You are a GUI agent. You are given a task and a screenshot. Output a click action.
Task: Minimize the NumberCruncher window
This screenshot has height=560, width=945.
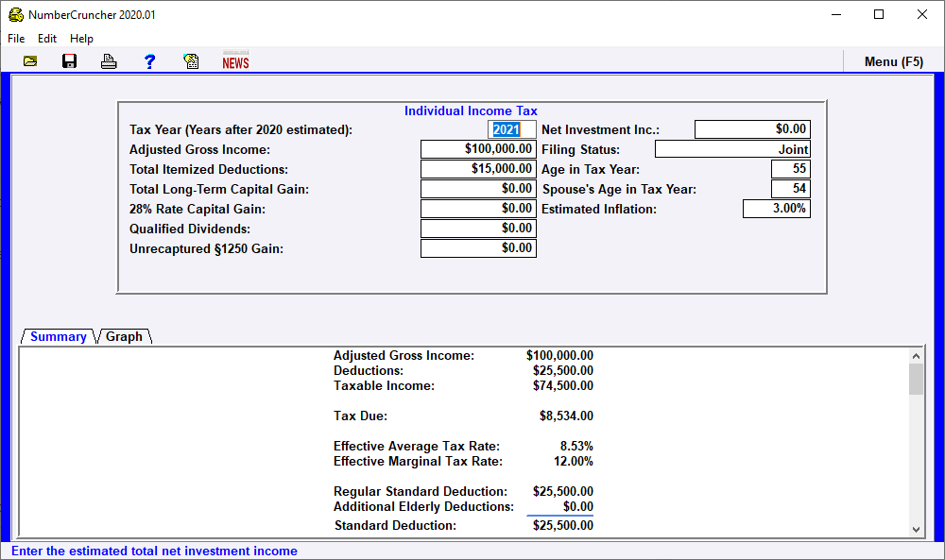pyautogui.click(x=836, y=14)
